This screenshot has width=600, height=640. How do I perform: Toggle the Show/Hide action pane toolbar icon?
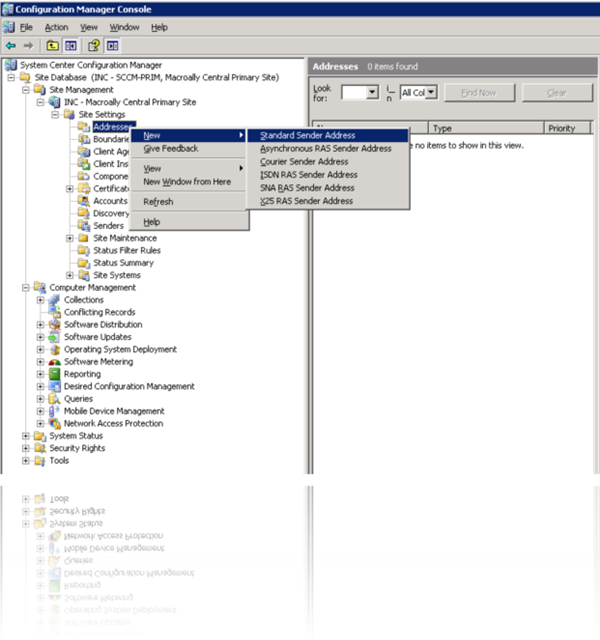(x=113, y=46)
